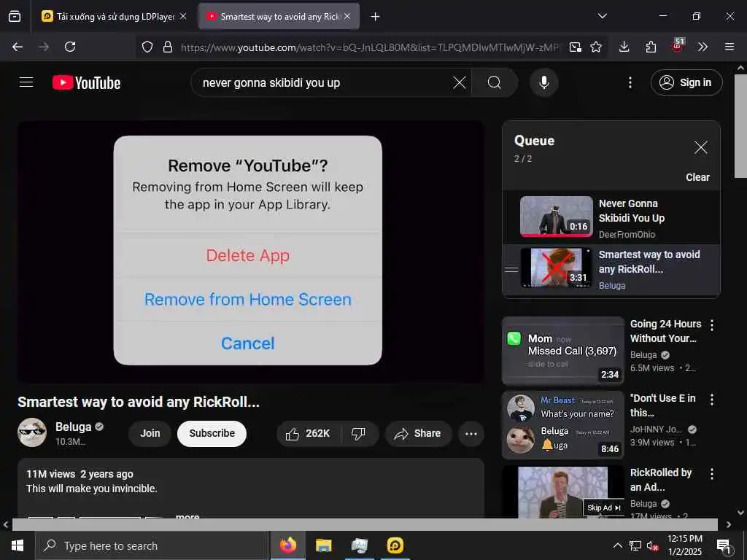
Task: Click the Join membership button
Action: click(x=150, y=433)
